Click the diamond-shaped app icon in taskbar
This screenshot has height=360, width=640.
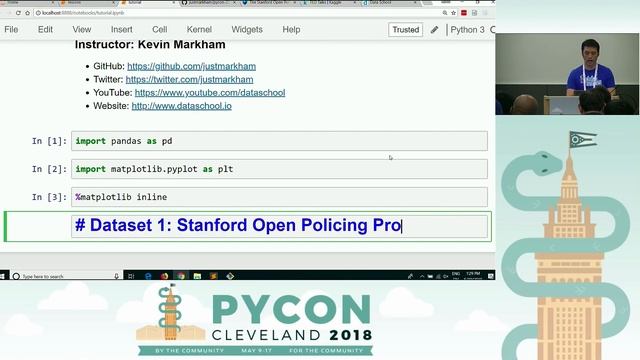click(230, 276)
